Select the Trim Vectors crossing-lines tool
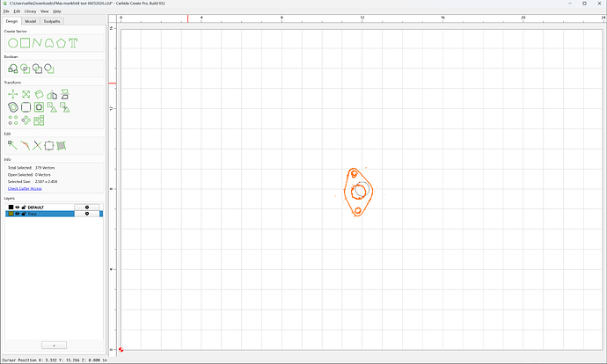This screenshot has width=607, height=364. (37, 145)
